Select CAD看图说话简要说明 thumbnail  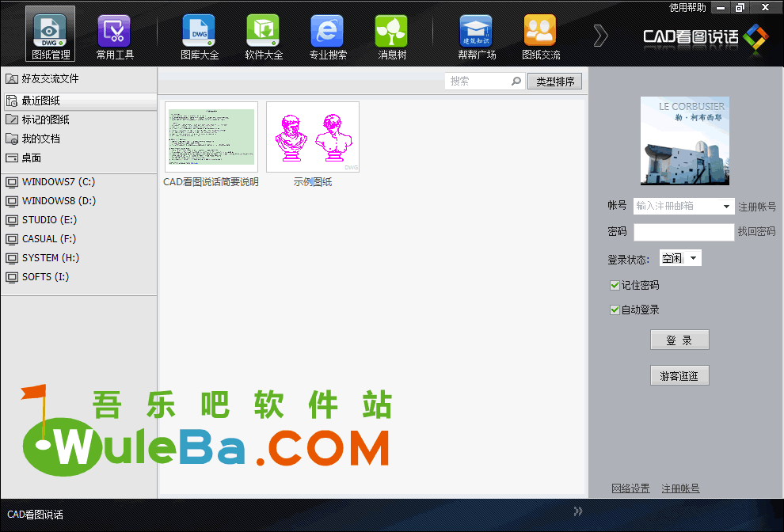click(211, 137)
